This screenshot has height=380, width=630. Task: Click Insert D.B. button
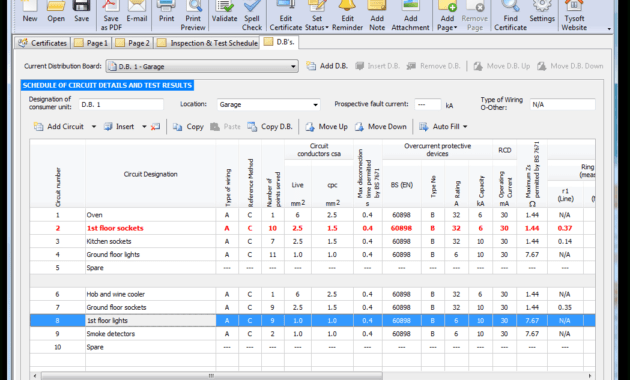pyautogui.click(x=377, y=66)
